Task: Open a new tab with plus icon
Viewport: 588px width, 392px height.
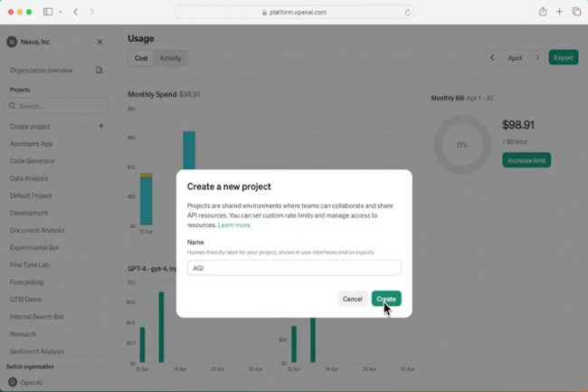Action: click(559, 12)
